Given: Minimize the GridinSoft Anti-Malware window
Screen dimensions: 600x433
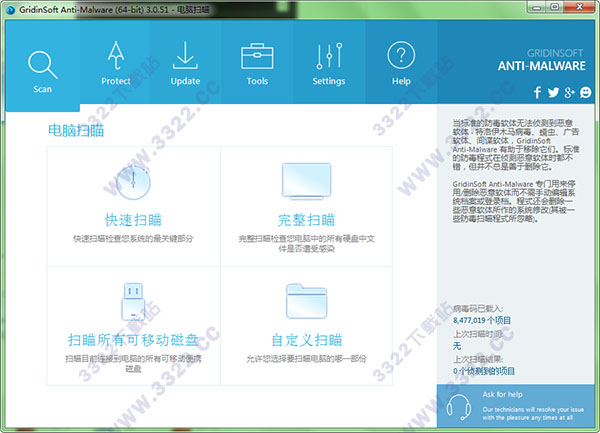Looking at the screenshot, I should click(x=536, y=7).
